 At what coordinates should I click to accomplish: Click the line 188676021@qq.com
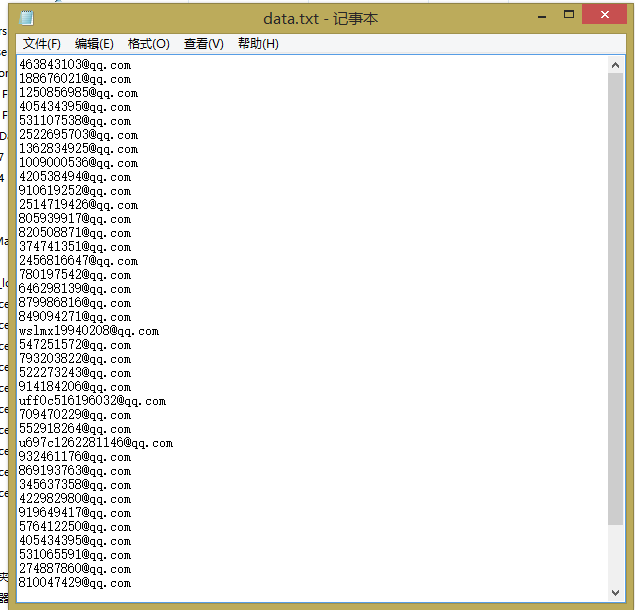click(75, 79)
